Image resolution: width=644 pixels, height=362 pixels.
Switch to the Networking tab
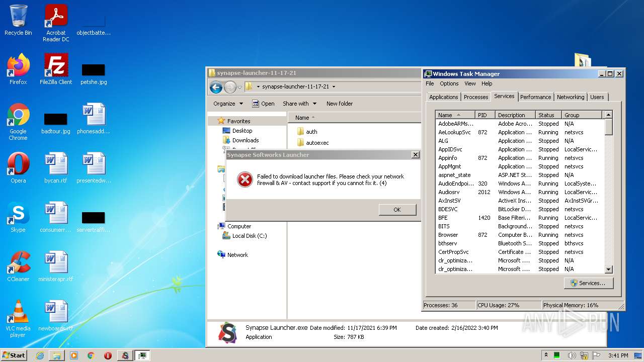571,97
